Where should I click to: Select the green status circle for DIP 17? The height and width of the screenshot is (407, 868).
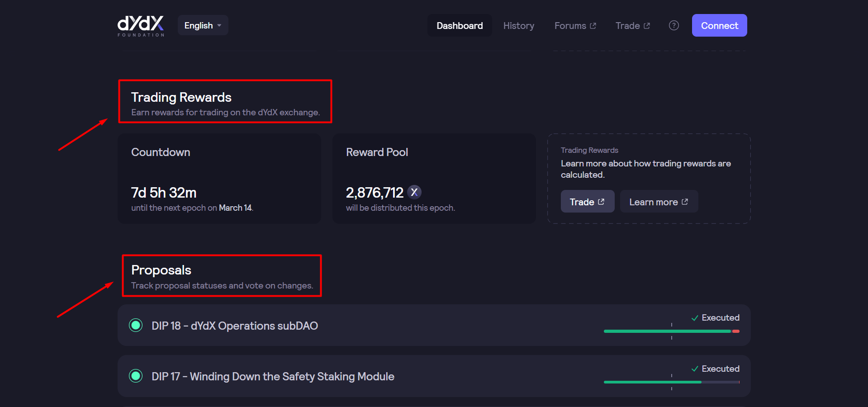point(136,376)
